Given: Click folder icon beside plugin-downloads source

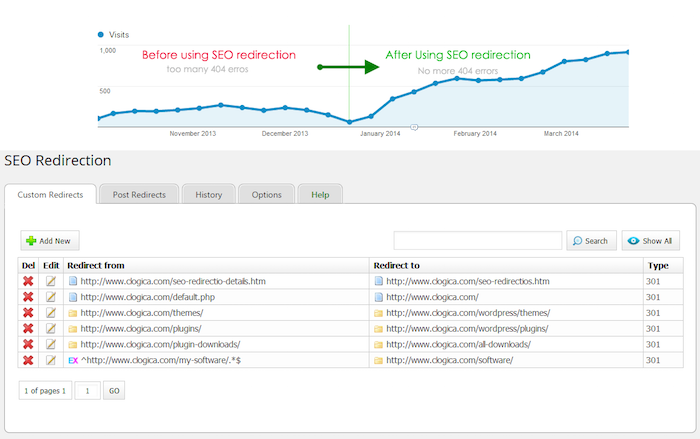Looking at the screenshot, I should pos(73,345).
